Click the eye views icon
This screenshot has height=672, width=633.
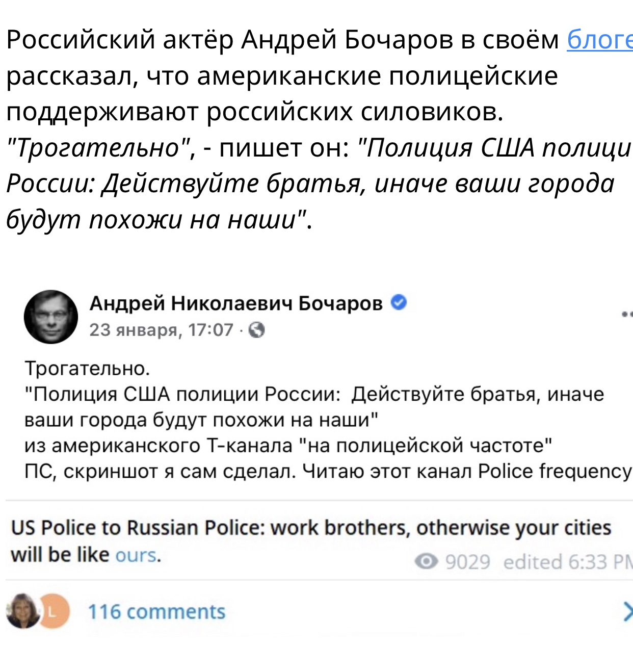pyautogui.click(x=426, y=561)
